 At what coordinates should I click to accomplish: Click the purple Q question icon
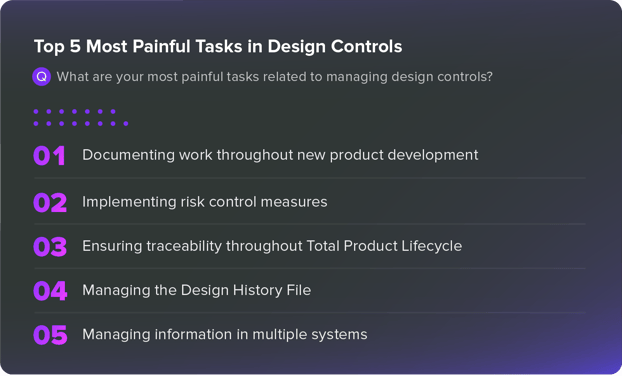[41, 76]
